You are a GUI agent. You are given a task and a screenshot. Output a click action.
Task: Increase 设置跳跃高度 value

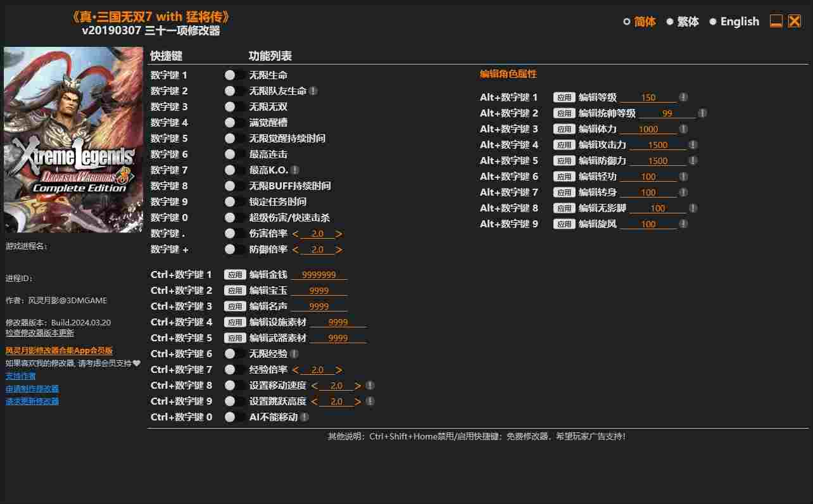pos(358,402)
